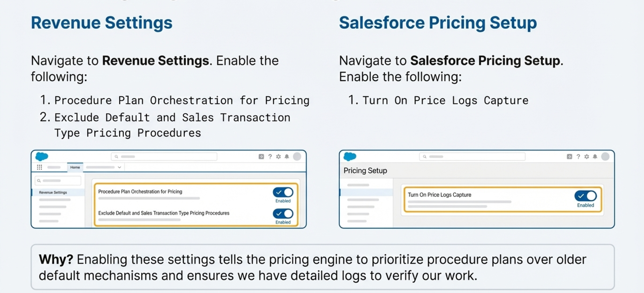Click the global search box in Revenue Settings window

164,157
